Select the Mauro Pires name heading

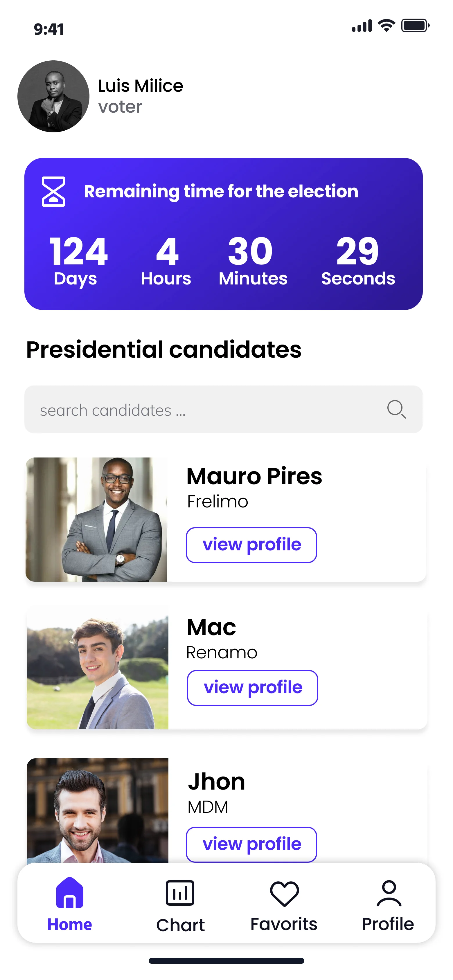point(254,476)
